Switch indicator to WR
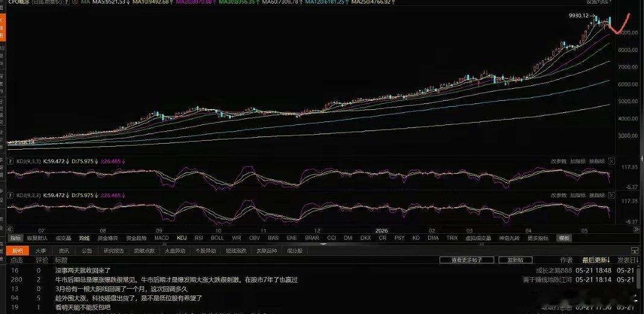 236,238
